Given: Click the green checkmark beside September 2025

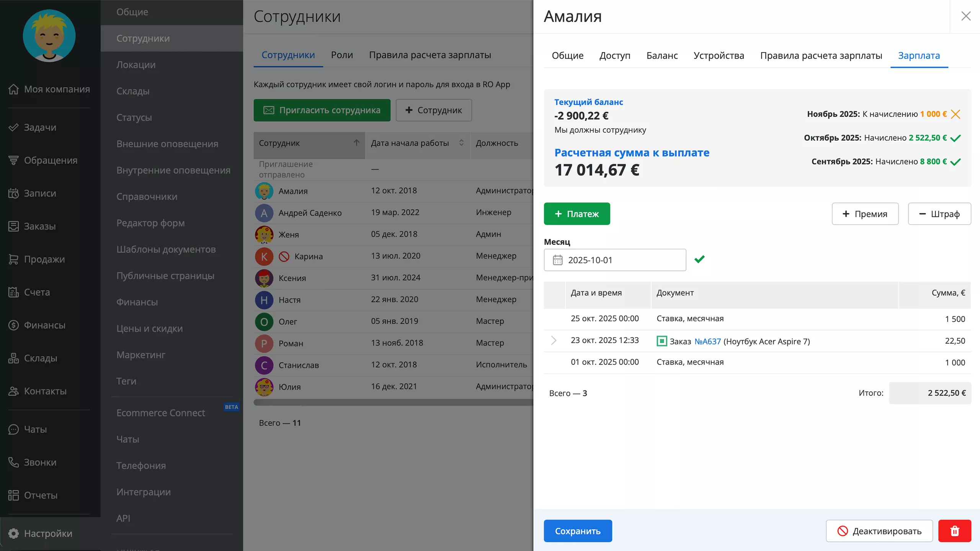Looking at the screenshot, I should coord(955,162).
